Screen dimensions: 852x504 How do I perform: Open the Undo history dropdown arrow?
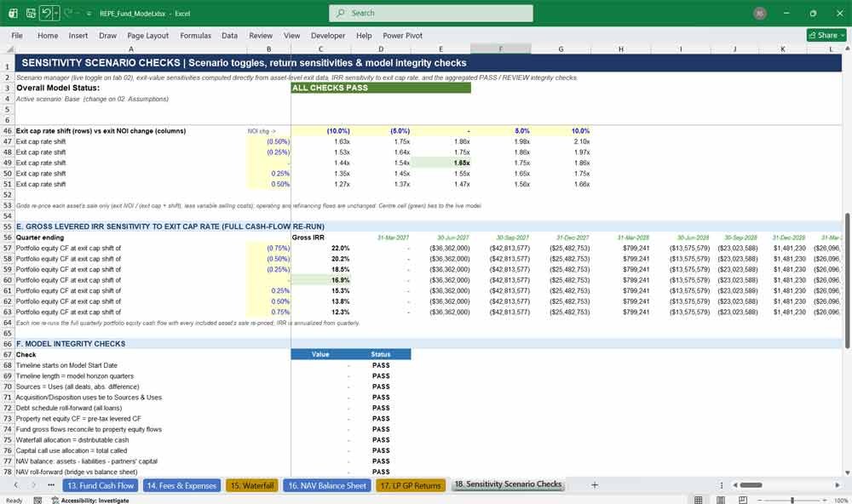[x=56, y=13]
